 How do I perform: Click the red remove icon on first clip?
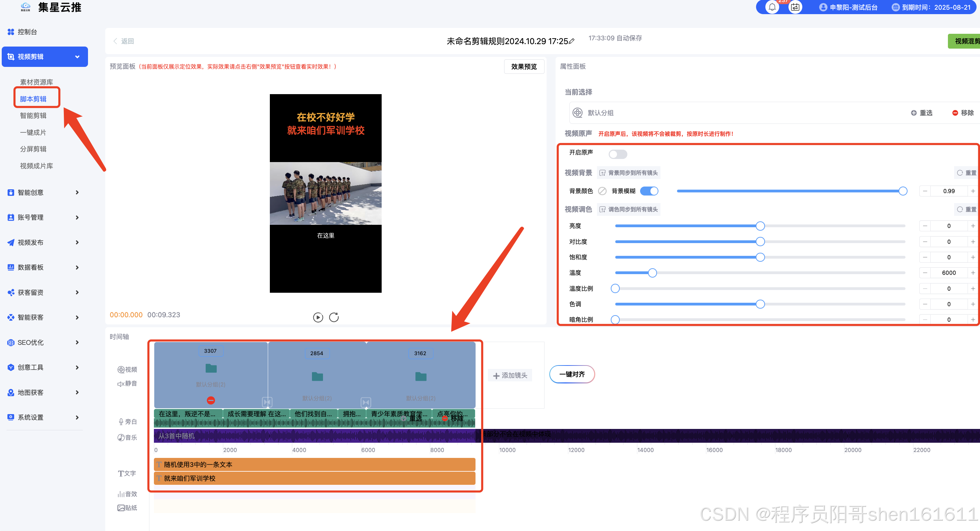click(x=211, y=400)
